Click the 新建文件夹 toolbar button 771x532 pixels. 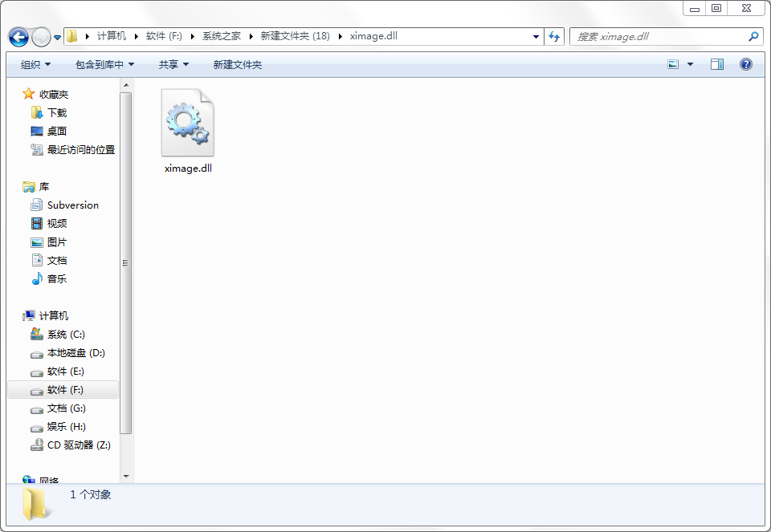[237, 64]
